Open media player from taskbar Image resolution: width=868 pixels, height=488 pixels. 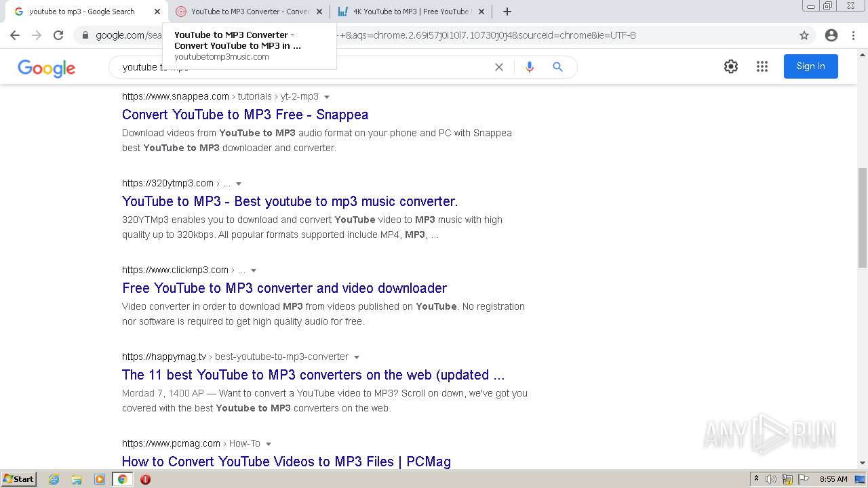point(100,479)
